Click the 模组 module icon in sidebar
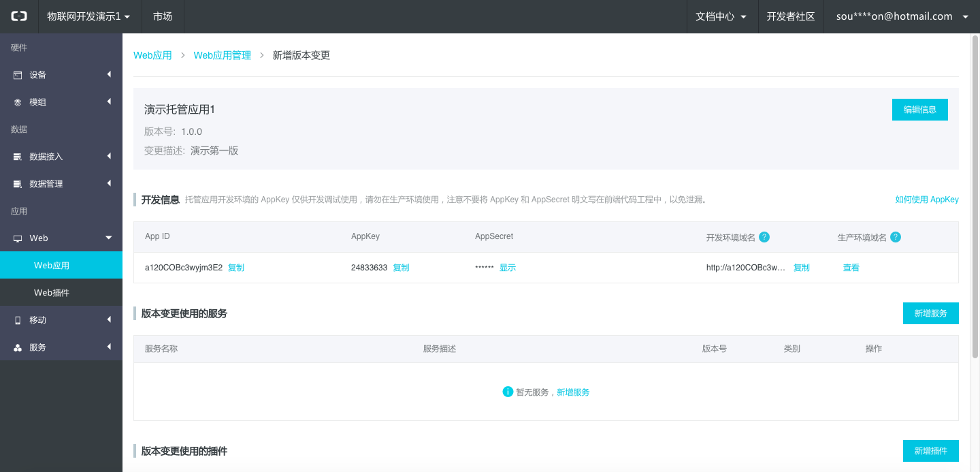Image resolution: width=980 pixels, height=472 pixels. [x=18, y=102]
